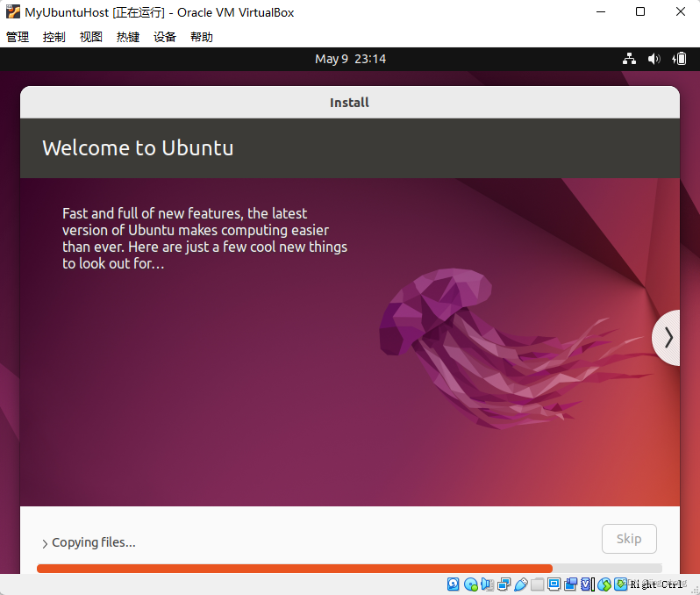Click the Install window title
This screenshot has width=700, height=595.
tap(349, 103)
